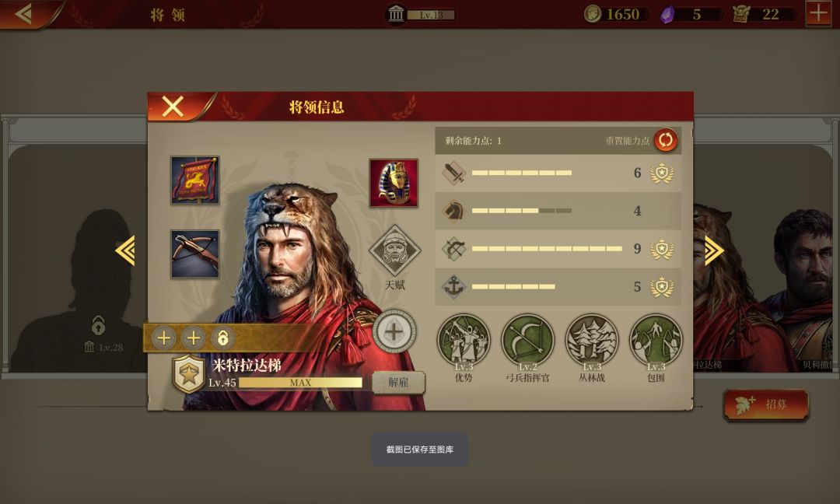Viewport: 840px width, 504px height.
Task: Dismiss the general with 解雇 button
Action: [x=398, y=383]
